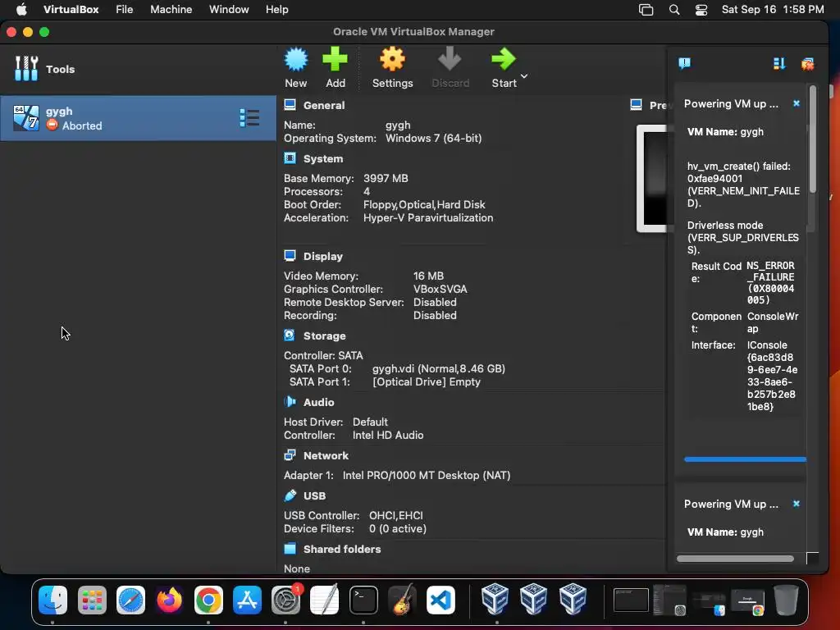Toggle the Notification Center speech-bubble icon

click(684, 64)
